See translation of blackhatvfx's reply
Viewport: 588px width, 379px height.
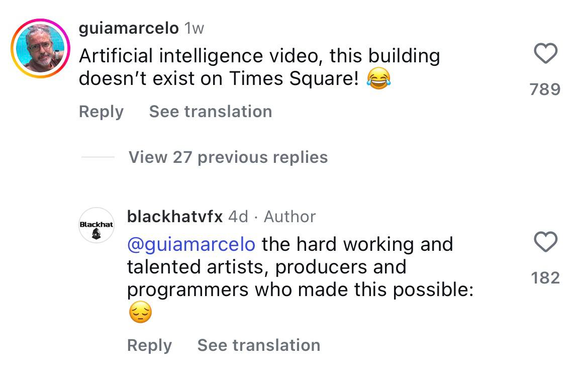point(259,345)
